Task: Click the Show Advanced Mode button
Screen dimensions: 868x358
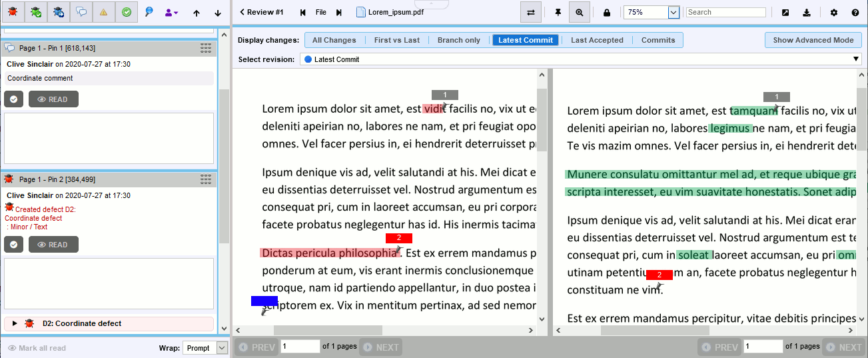Action: [813, 40]
